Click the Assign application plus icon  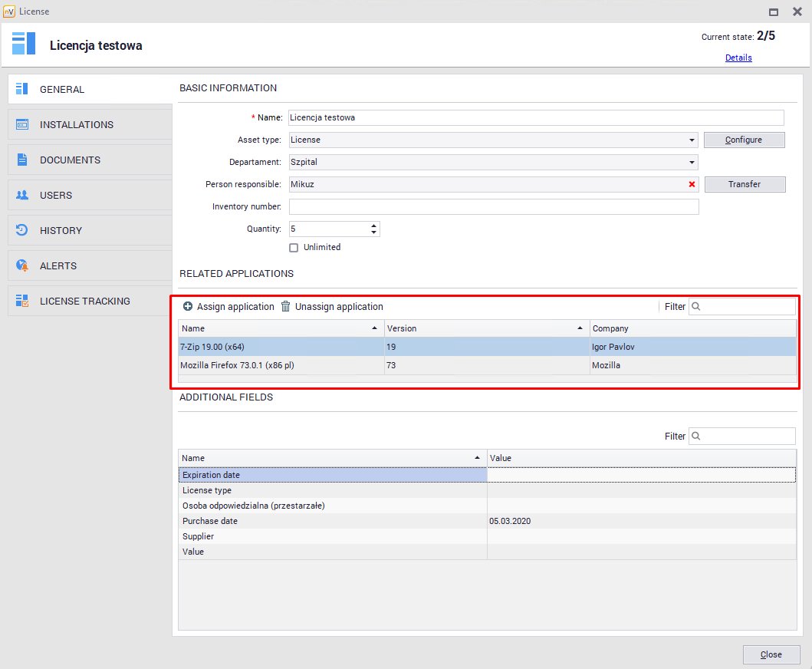click(x=188, y=306)
